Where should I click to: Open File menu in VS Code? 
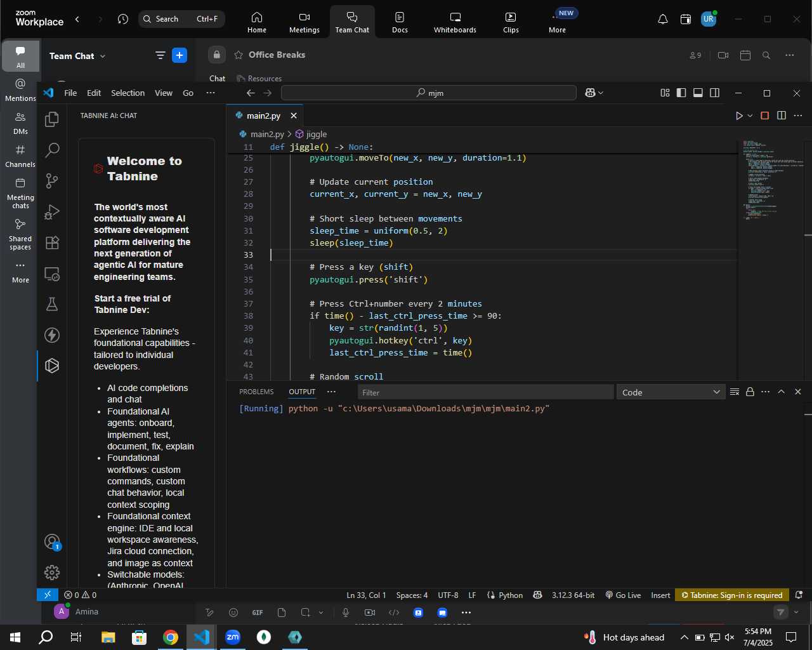pyautogui.click(x=70, y=93)
